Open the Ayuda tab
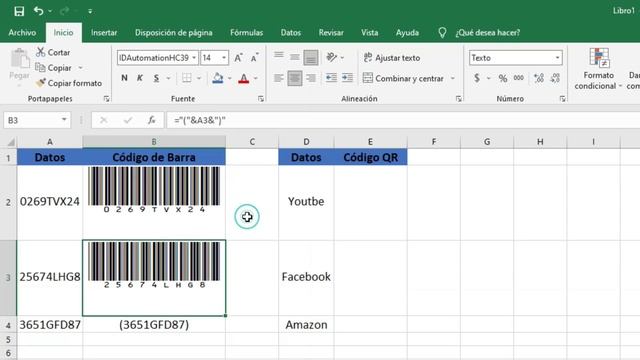640x360 pixels. coord(407,33)
